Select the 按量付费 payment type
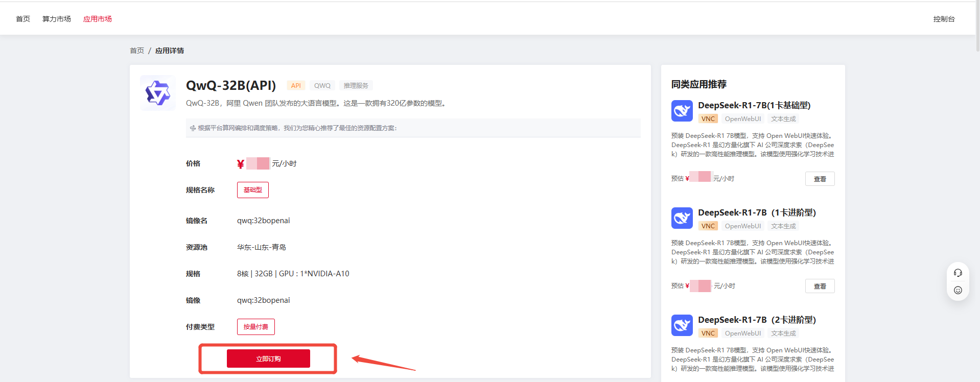 coord(256,327)
